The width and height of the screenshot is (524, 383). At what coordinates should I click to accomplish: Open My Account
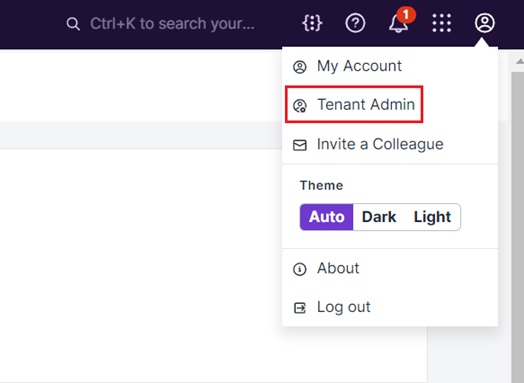point(390,66)
